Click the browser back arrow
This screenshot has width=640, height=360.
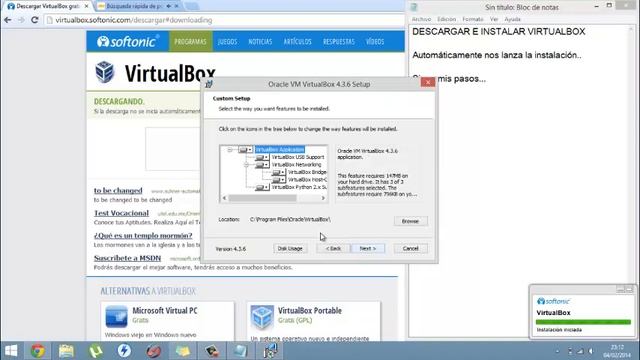(x=8, y=20)
